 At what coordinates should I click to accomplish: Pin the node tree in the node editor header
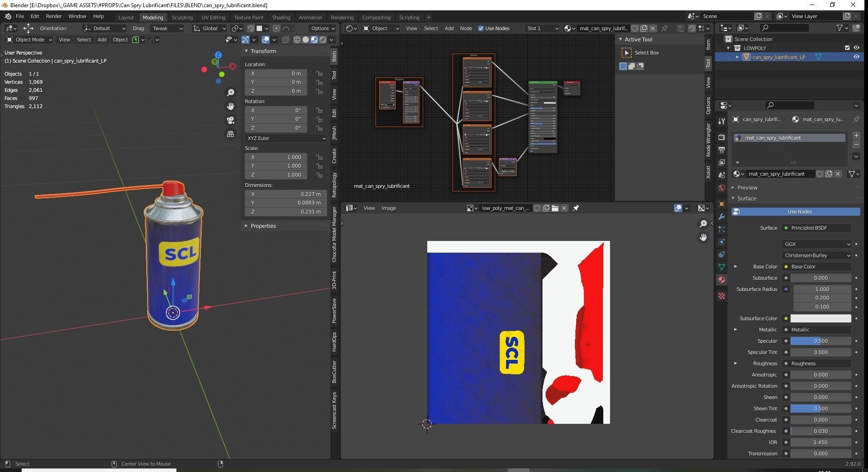tap(665, 28)
